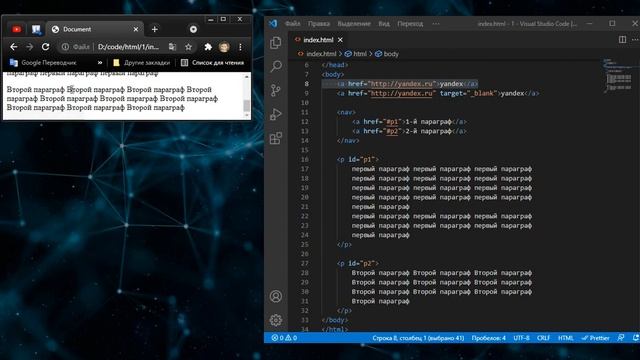The image size is (640, 360).
Task: Open the Run and Debug panel
Action: click(x=276, y=114)
